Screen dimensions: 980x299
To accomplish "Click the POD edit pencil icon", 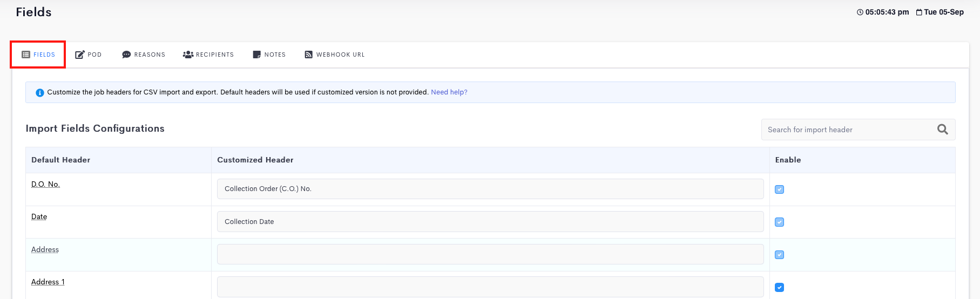I will 79,55.
